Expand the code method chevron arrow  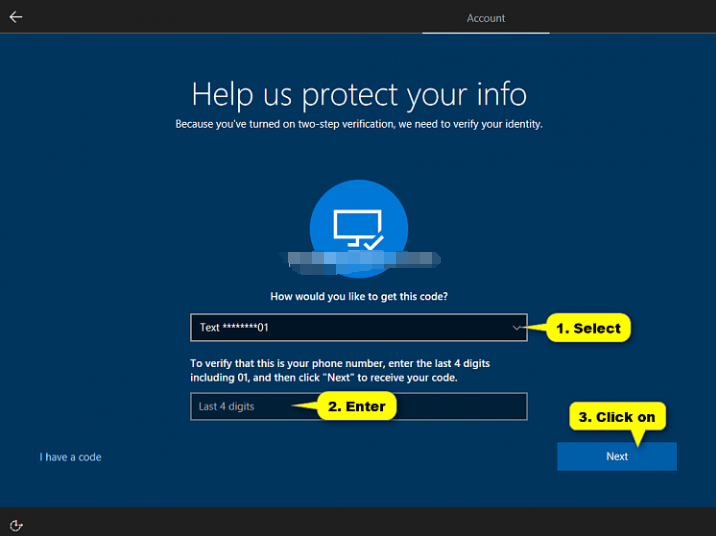[x=516, y=328]
